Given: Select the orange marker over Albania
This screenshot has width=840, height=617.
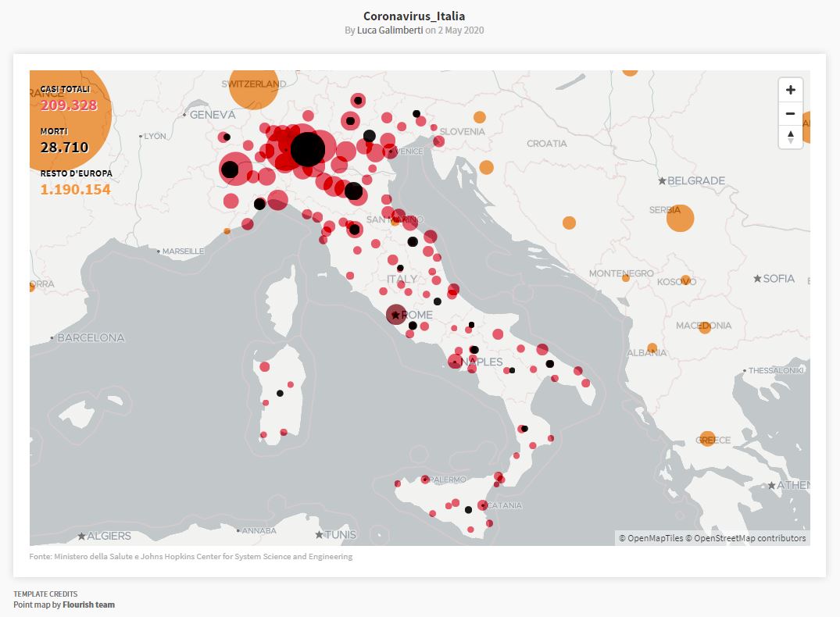Looking at the screenshot, I should point(652,348).
